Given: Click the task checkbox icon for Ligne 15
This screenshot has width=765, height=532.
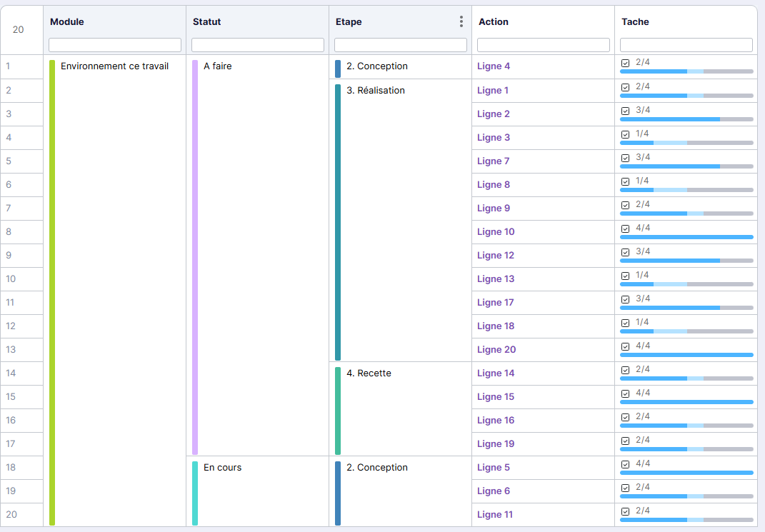Looking at the screenshot, I should 626,393.
